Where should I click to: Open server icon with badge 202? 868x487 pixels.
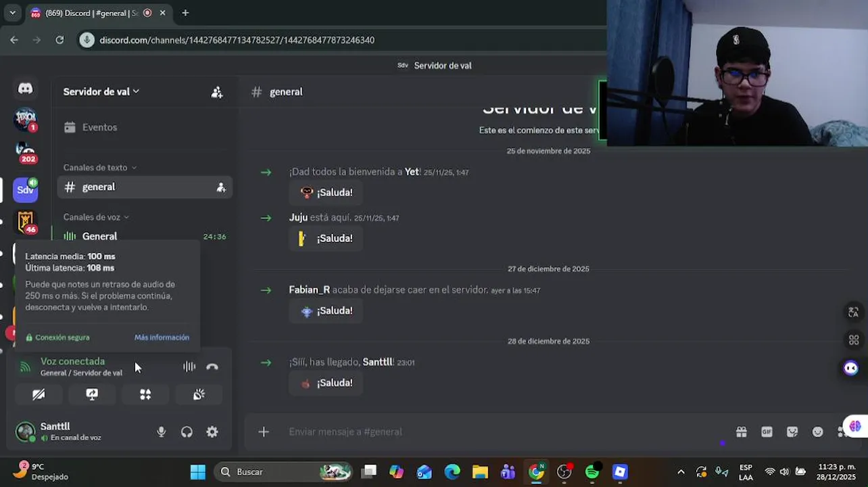coord(26,152)
